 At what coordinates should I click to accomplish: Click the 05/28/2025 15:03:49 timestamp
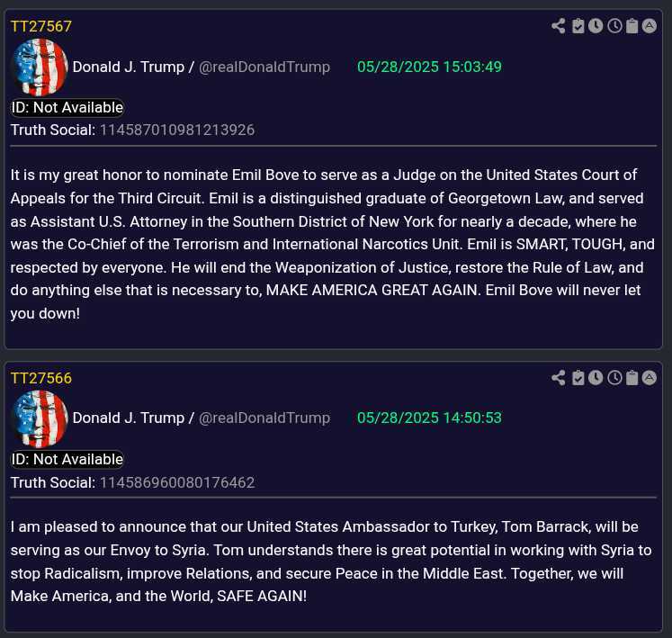tap(429, 67)
